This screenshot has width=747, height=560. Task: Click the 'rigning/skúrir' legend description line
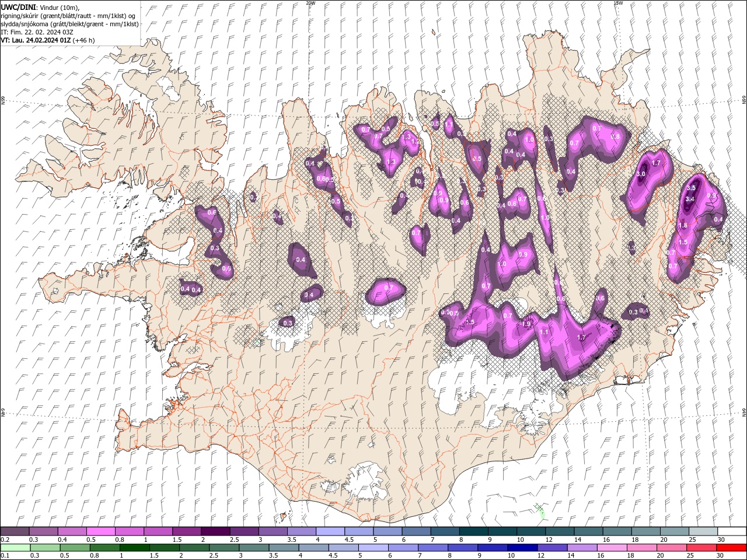(x=68, y=16)
